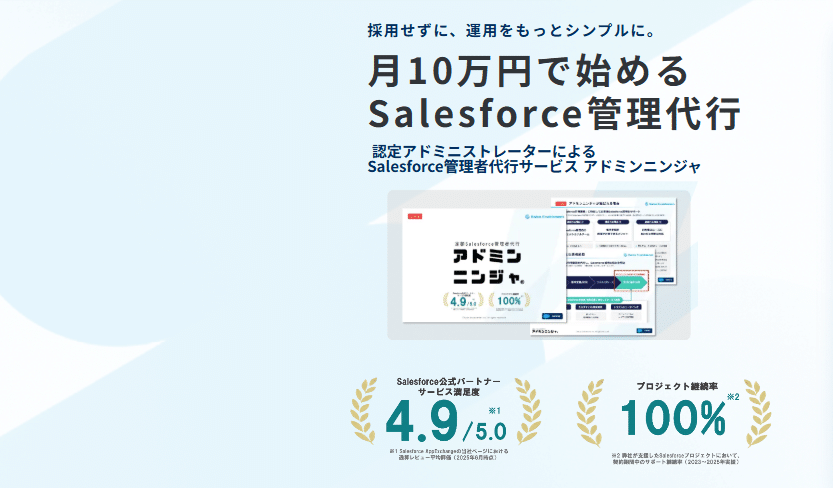Click the left laurel beside the 4.9 rating
This screenshot has height=488, width=833.
364,412
